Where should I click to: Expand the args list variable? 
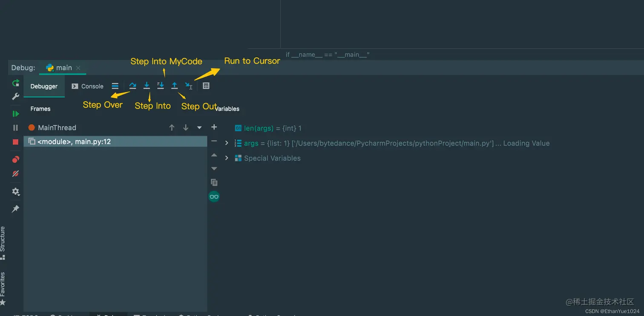point(227,143)
